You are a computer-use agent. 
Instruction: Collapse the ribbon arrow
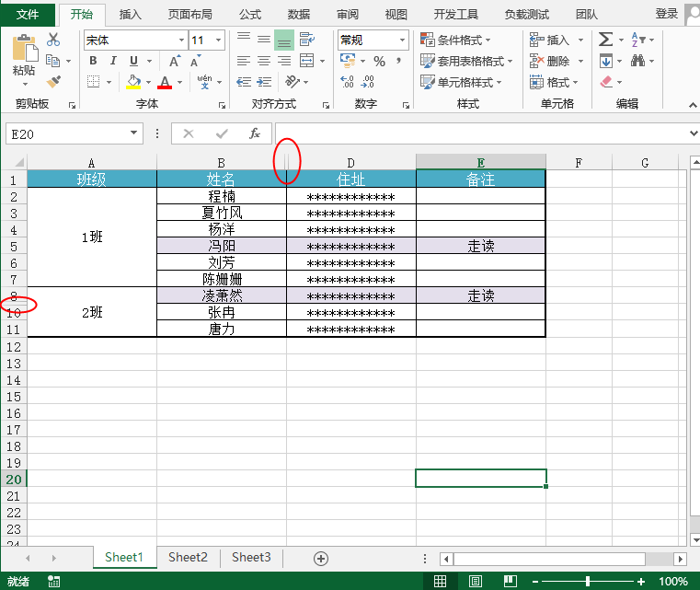tap(693, 105)
